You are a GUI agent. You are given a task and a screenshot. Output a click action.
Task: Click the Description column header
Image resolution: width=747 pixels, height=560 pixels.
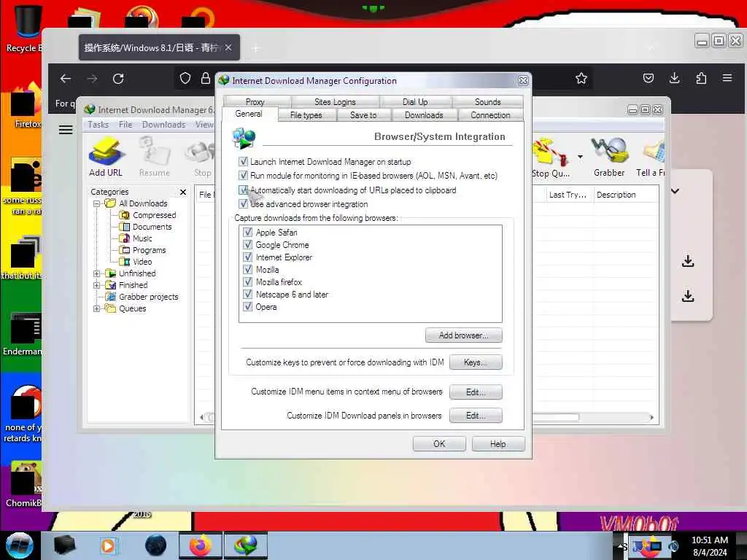[626, 194]
